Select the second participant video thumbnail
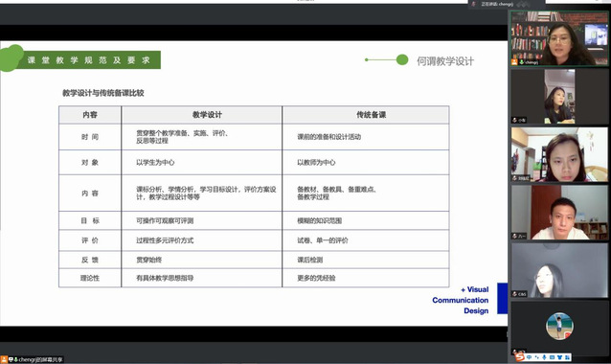Screen dimensions: 611x364 (x=559, y=96)
